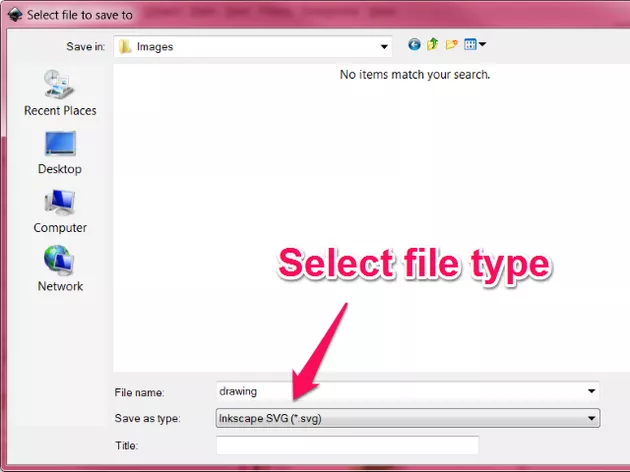Go up one folder level
The width and height of the screenshot is (630, 472).
[x=433, y=45]
